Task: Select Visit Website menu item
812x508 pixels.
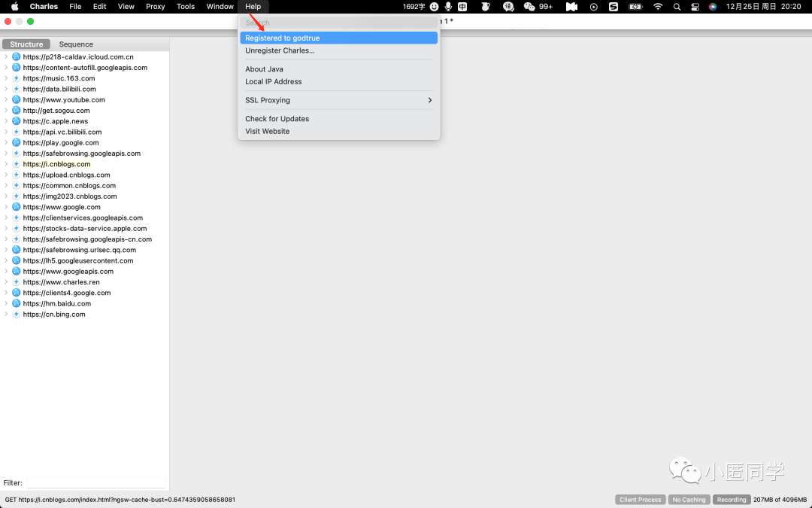Action: [338, 131]
